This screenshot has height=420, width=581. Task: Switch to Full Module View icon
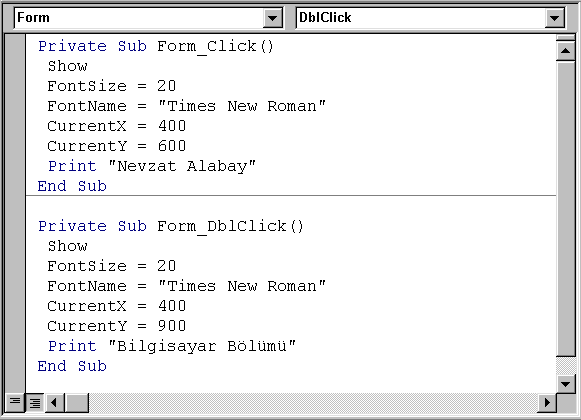35,402
